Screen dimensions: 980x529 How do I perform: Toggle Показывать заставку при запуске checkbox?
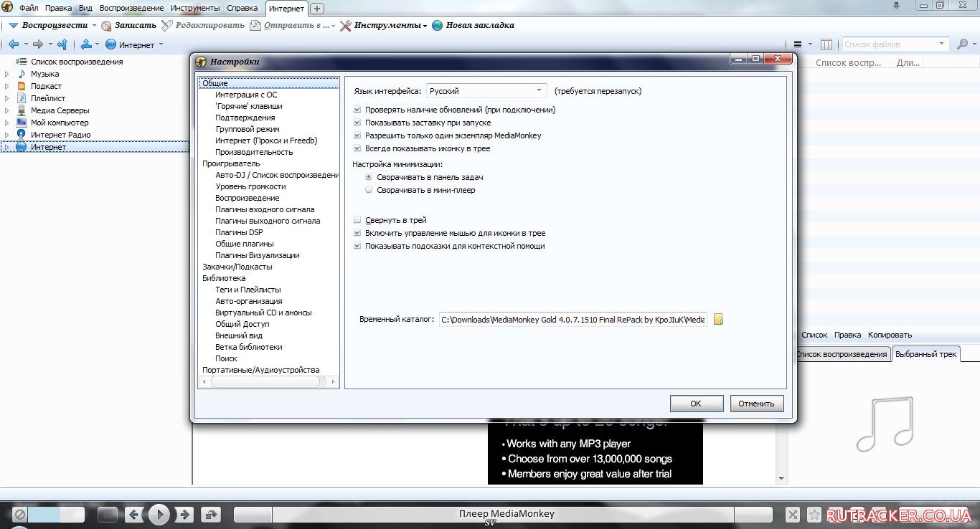357,123
